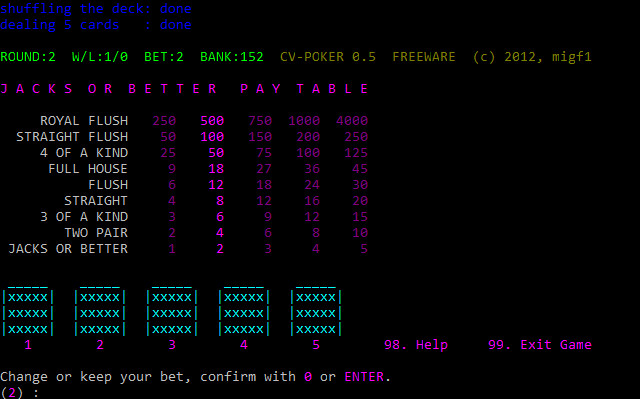Click the highlighted 8 Straight payout
640x399 pixels.
pyautogui.click(x=220, y=201)
